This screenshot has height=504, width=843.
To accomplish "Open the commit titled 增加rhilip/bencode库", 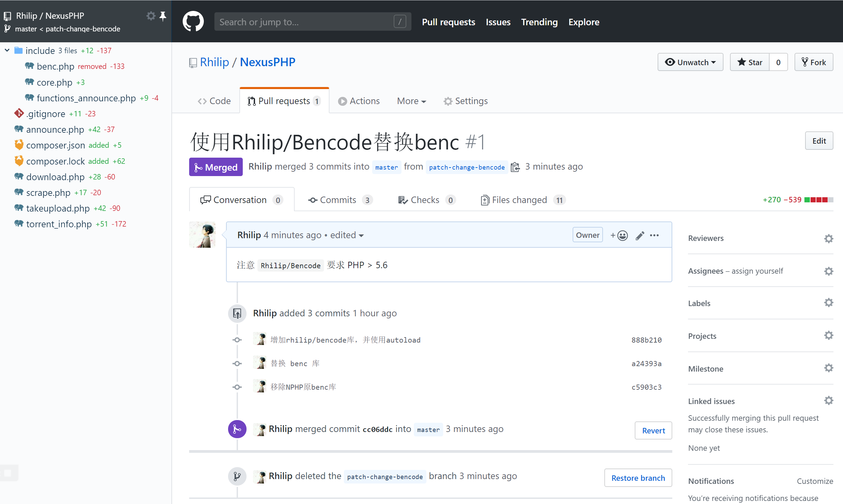I will (346, 340).
